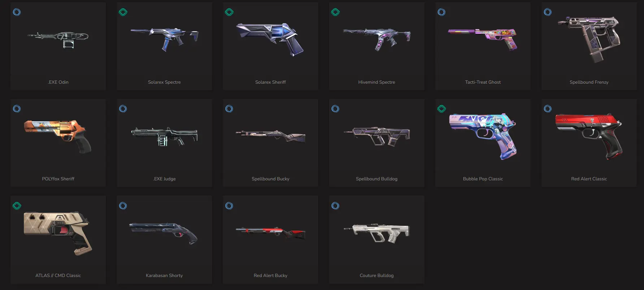Select the POLYfox Sheriff revolver image
This screenshot has height=290, width=644.
coord(58,136)
